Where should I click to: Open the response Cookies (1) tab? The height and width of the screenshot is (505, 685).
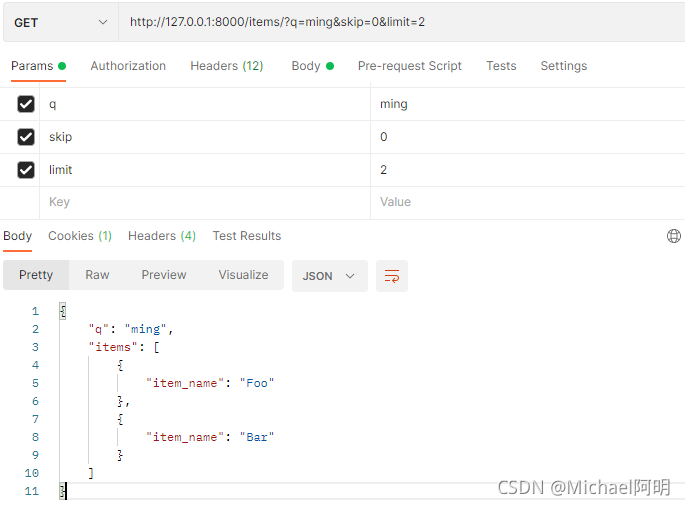80,236
